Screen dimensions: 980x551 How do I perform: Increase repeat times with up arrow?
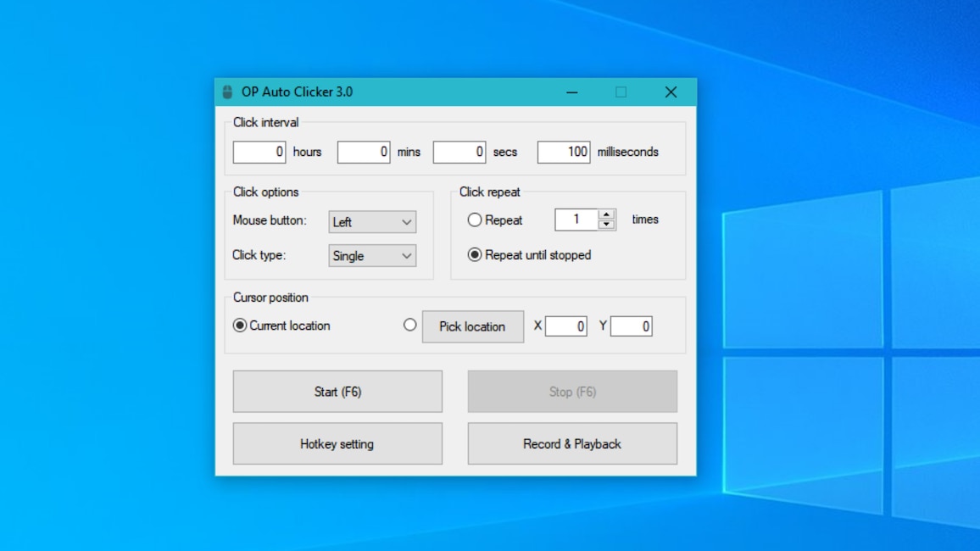[x=605, y=214]
